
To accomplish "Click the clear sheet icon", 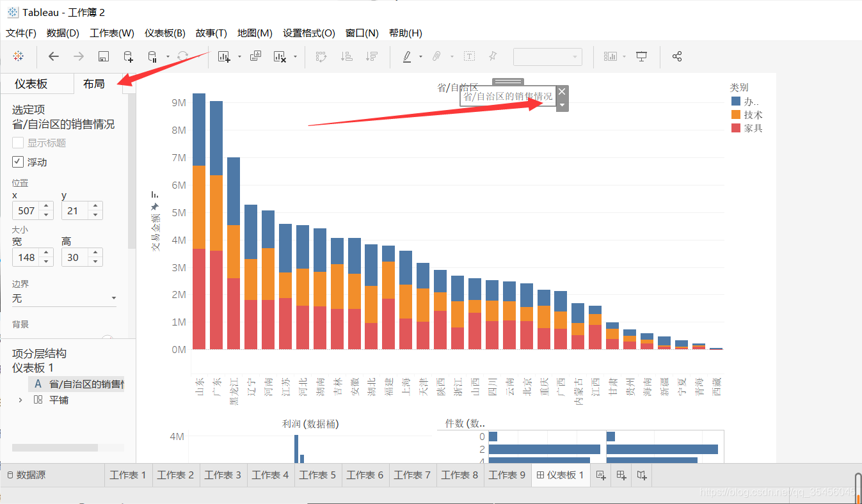I will tap(280, 56).
